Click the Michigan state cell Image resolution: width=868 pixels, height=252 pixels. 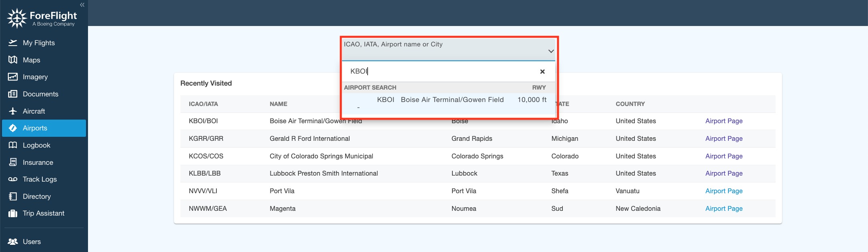[564, 138]
